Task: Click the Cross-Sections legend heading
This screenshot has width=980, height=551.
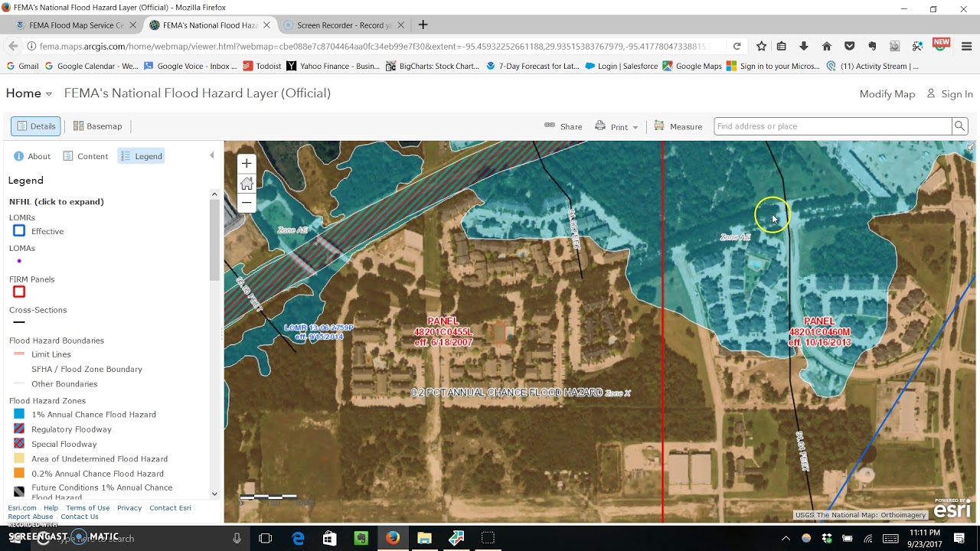Action: (x=38, y=310)
